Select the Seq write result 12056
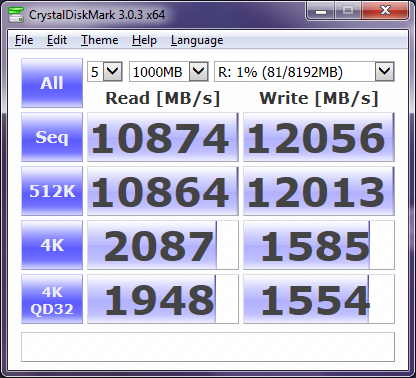Screen dimensions: 416x378 (319, 137)
